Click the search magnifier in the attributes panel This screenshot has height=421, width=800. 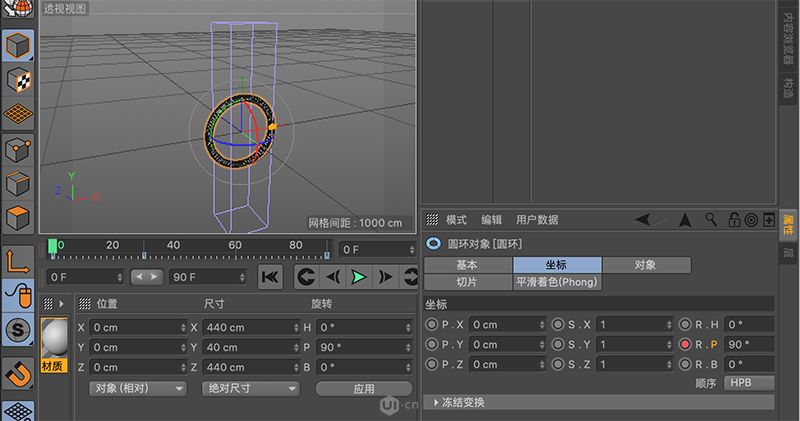(x=711, y=220)
